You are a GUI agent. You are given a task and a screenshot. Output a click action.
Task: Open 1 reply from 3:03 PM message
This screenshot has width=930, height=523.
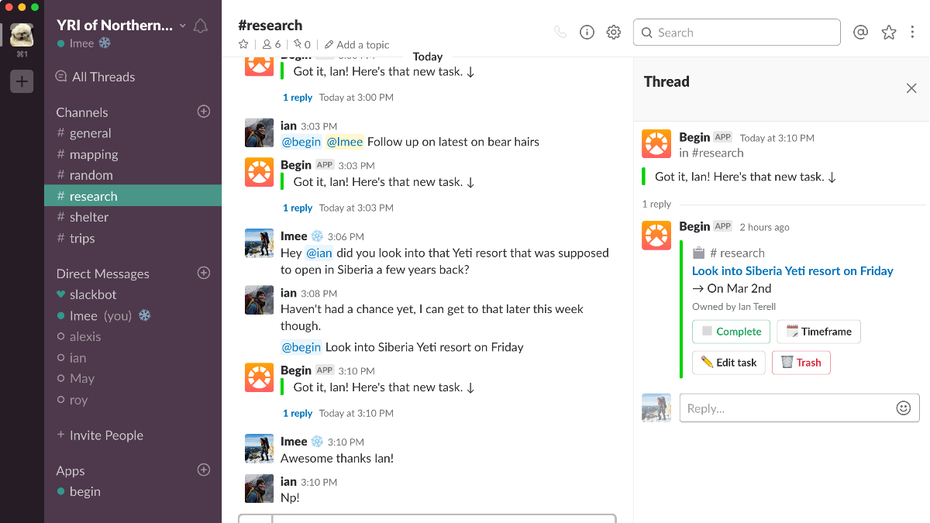click(x=297, y=208)
